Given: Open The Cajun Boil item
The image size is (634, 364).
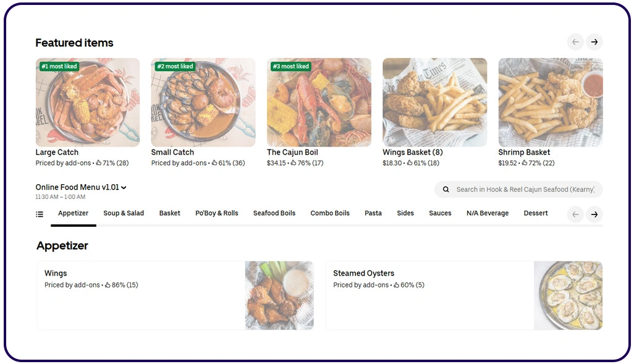Looking at the screenshot, I should tap(319, 112).
